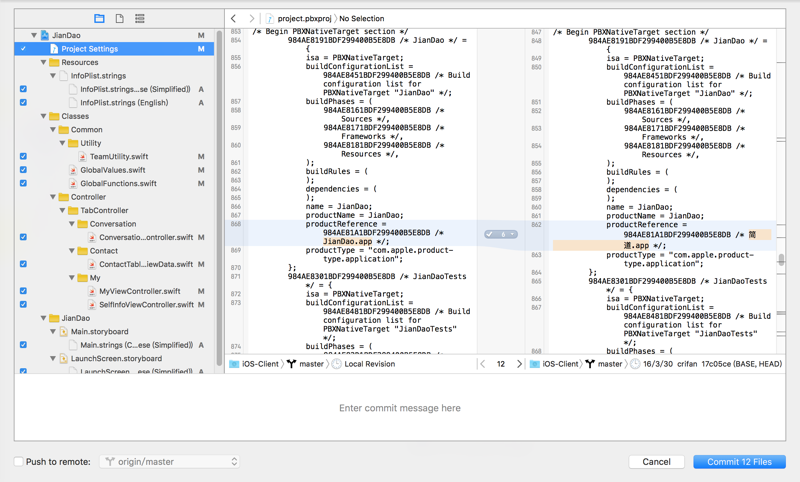Select the Project Settings row

pyautogui.click(x=114, y=48)
